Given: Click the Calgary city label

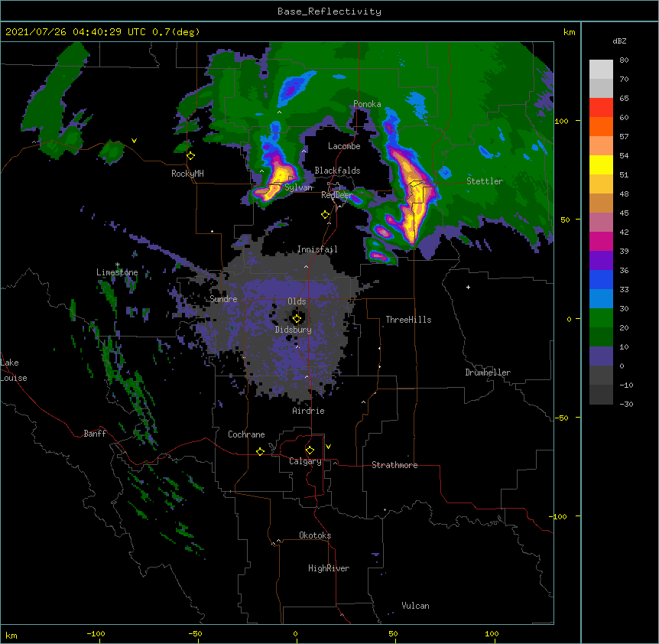Looking at the screenshot, I should pos(305,461).
